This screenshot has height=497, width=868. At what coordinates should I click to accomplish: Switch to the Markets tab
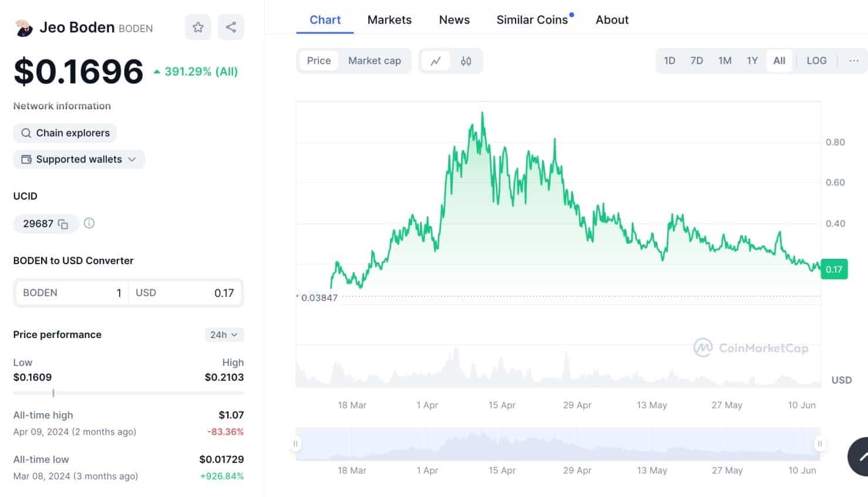389,19
